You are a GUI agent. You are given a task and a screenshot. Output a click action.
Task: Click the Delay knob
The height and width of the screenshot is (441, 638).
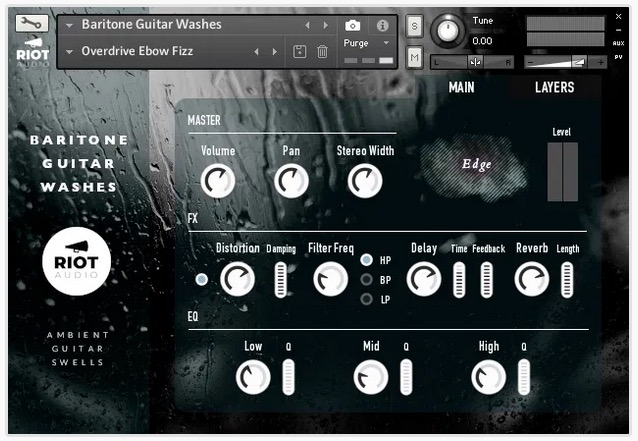point(424,279)
